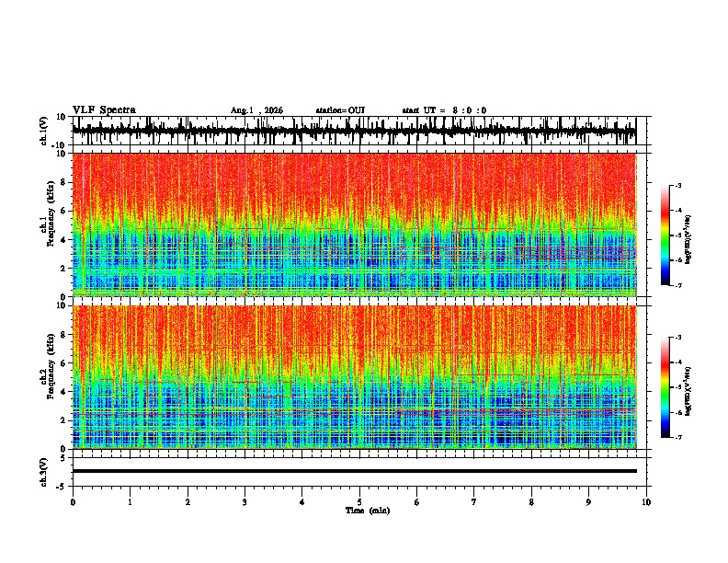This screenshot has height=563, width=728.
Task: Click the ch.2 frequency axis "8" tick label
Action: [63, 335]
